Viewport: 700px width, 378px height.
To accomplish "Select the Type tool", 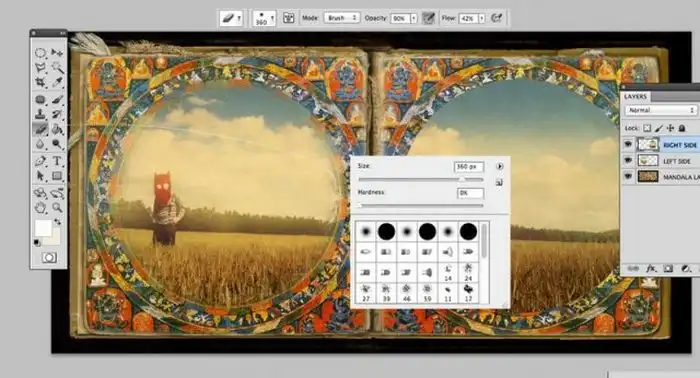I will tap(57, 161).
